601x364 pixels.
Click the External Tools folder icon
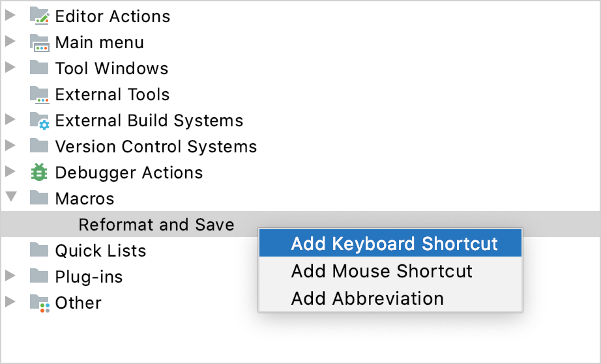pyautogui.click(x=39, y=94)
